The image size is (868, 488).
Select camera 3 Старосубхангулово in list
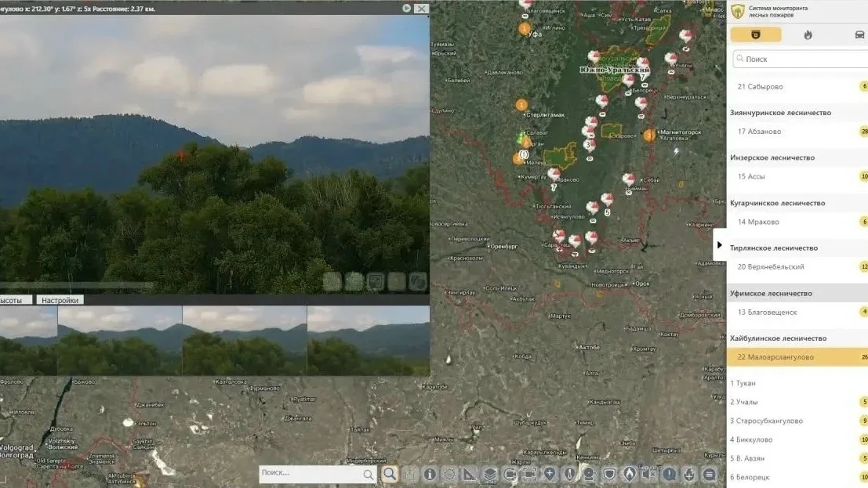point(797,421)
